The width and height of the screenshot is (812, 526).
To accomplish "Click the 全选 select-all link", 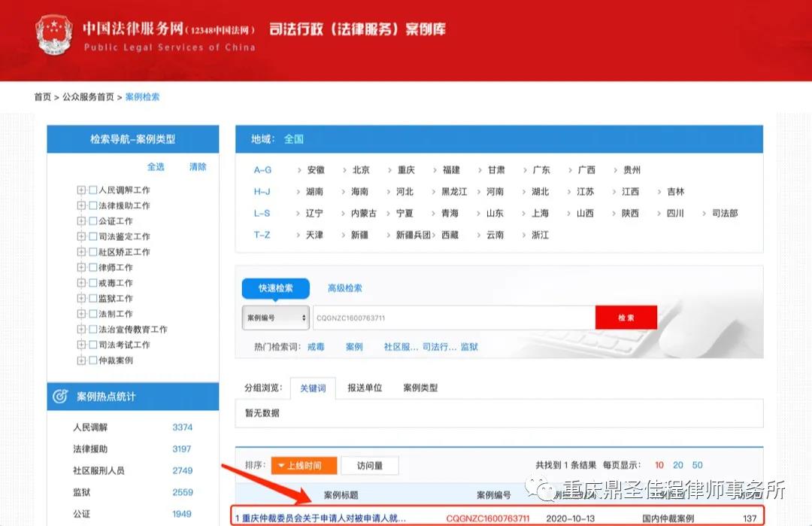I will (x=156, y=166).
